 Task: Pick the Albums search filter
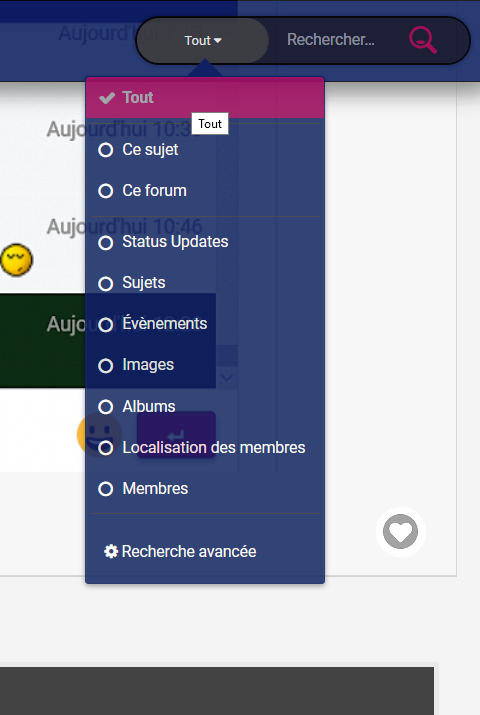(205, 406)
